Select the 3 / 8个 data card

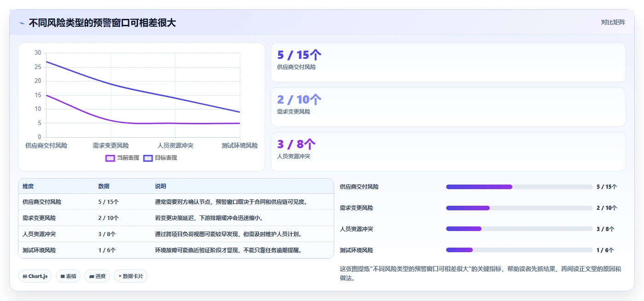pos(448,151)
